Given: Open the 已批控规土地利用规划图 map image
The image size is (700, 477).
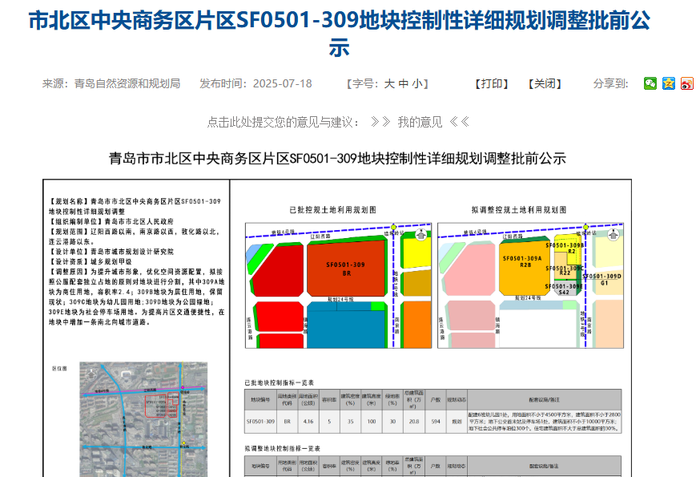Looking at the screenshot, I should point(338,285).
